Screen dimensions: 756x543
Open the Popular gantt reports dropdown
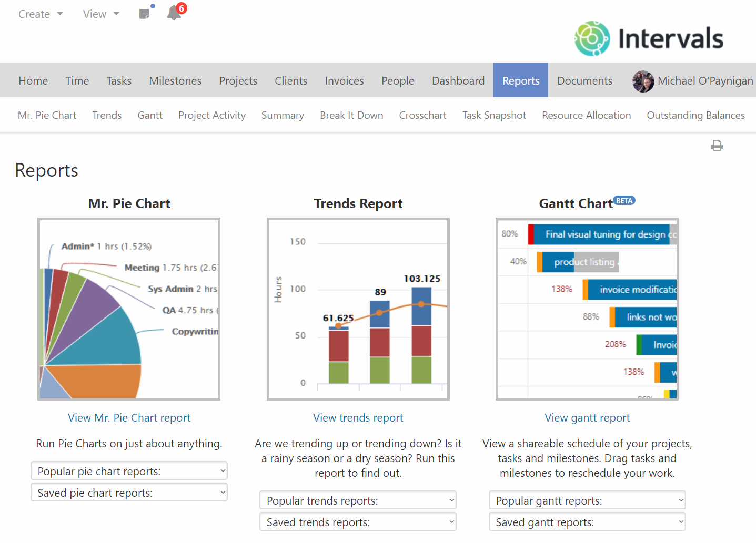tap(587, 500)
